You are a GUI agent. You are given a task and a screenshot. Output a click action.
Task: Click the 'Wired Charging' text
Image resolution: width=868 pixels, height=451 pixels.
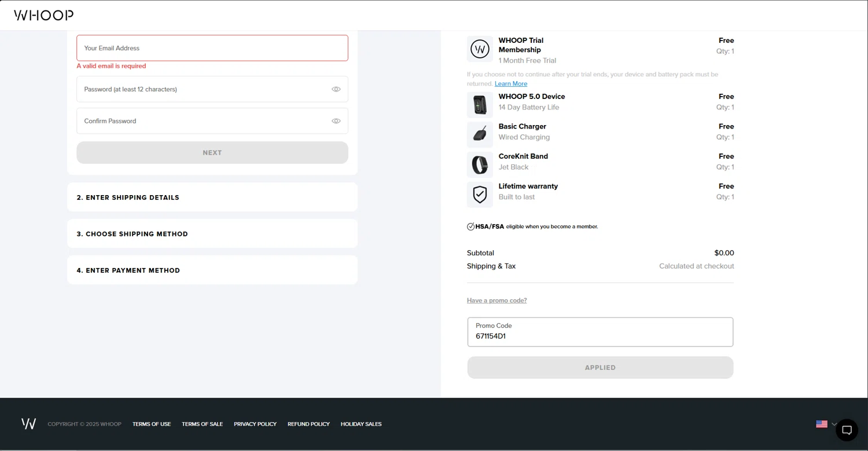tap(524, 137)
